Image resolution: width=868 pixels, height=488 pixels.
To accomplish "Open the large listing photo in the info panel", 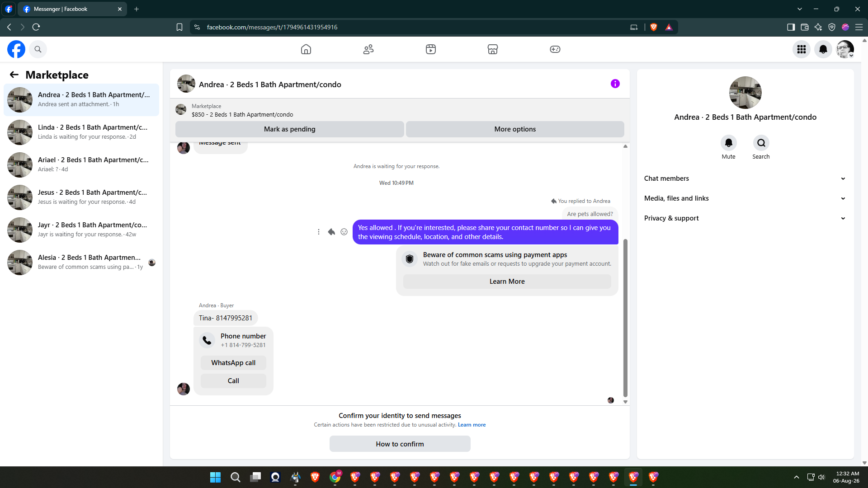I will 745,93.
